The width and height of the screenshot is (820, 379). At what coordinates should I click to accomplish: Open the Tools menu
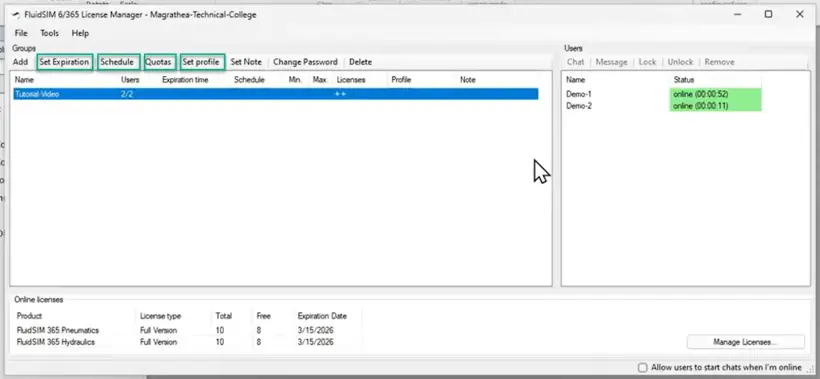point(50,33)
